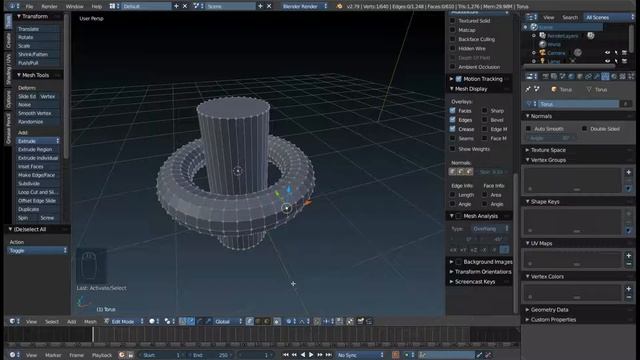Open the Edit Mode dropdown
Screen dimensions: 640x360
pos(124,321)
